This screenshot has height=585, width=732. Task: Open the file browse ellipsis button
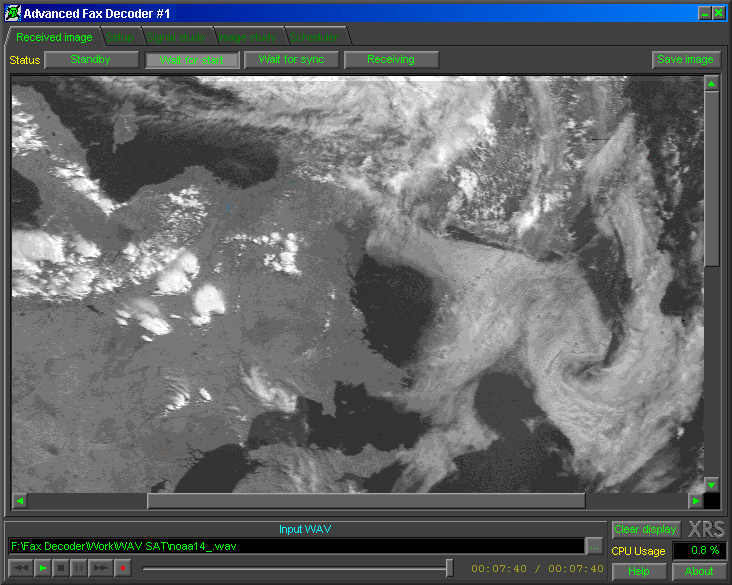[x=595, y=547]
